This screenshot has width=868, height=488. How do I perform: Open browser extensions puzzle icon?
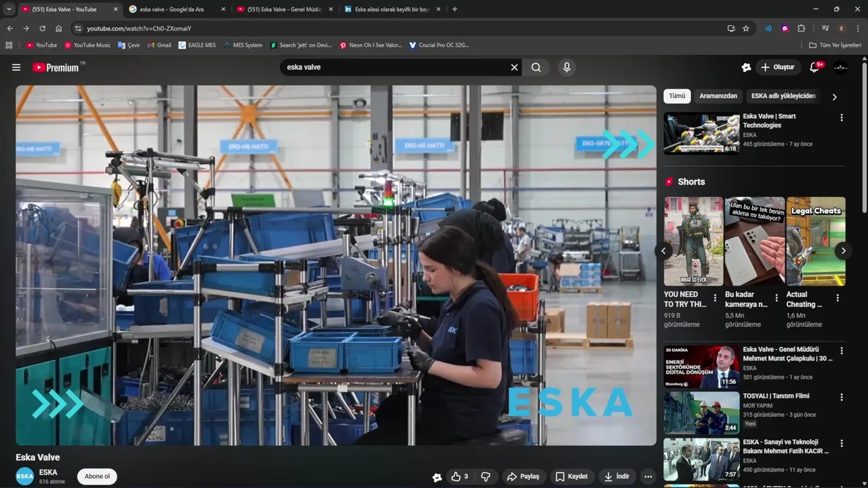point(801,28)
